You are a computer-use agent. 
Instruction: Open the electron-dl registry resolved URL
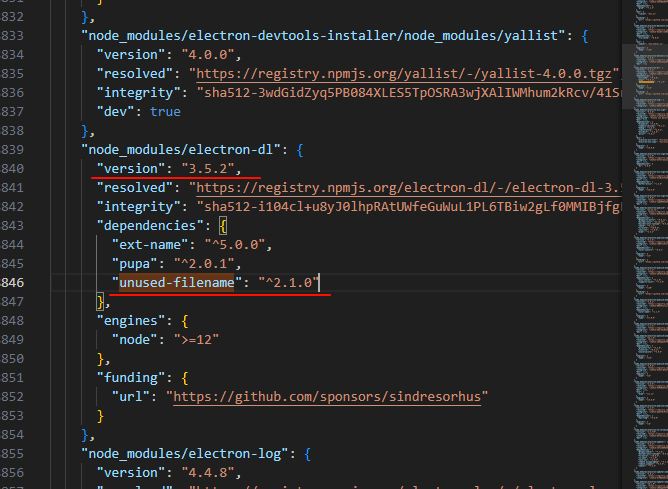click(x=408, y=188)
